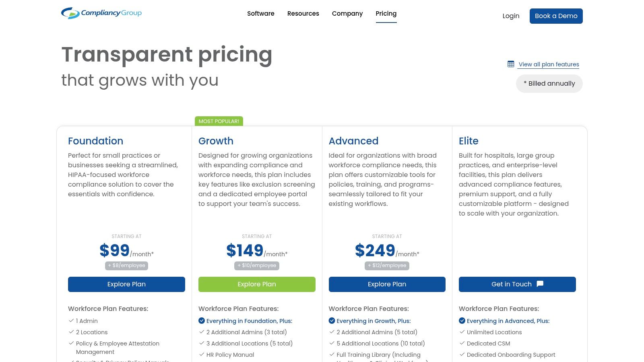Open the Software menu
Viewport: 644px width, 362px height.
261,14
